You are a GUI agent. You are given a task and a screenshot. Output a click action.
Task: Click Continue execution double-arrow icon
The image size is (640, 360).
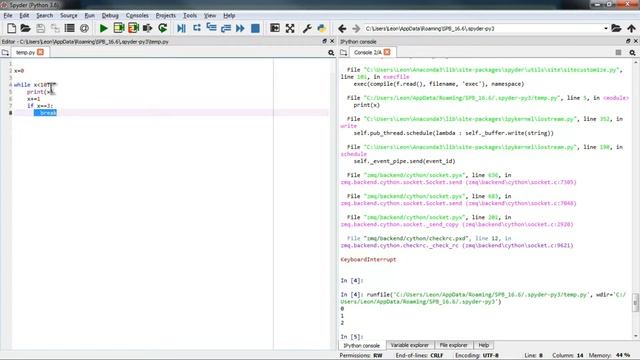(x=240, y=28)
